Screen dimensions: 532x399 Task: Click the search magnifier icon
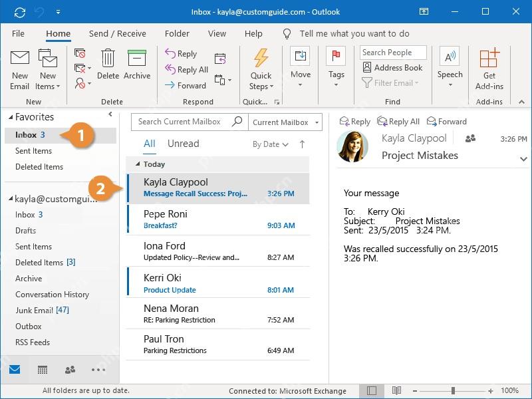pyautogui.click(x=237, y=121)
